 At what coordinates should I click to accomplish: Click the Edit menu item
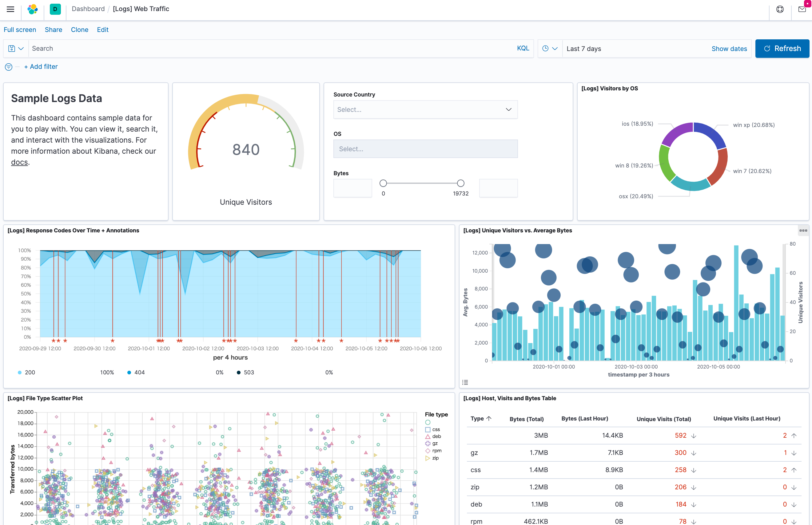102,30
